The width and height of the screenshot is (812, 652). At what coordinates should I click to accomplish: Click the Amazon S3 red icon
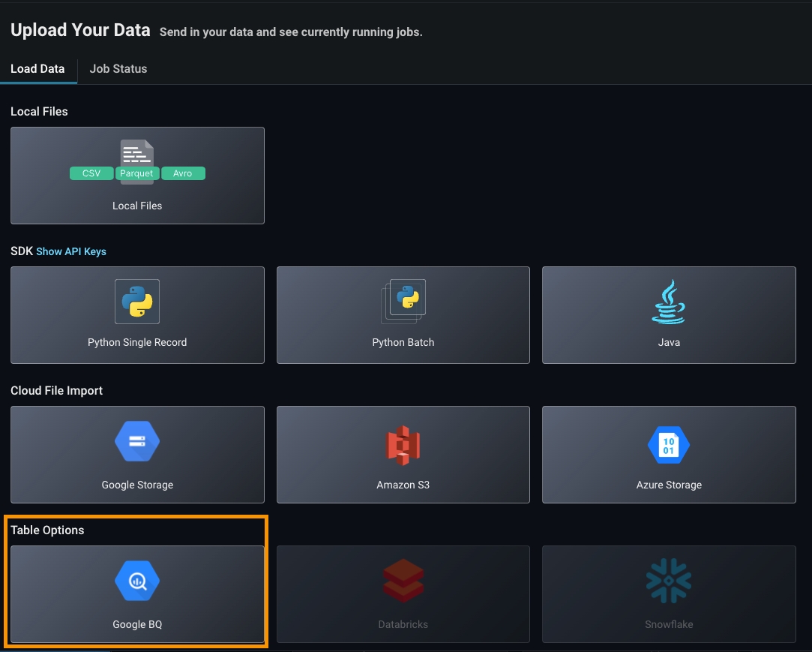(x=403, y=445)
